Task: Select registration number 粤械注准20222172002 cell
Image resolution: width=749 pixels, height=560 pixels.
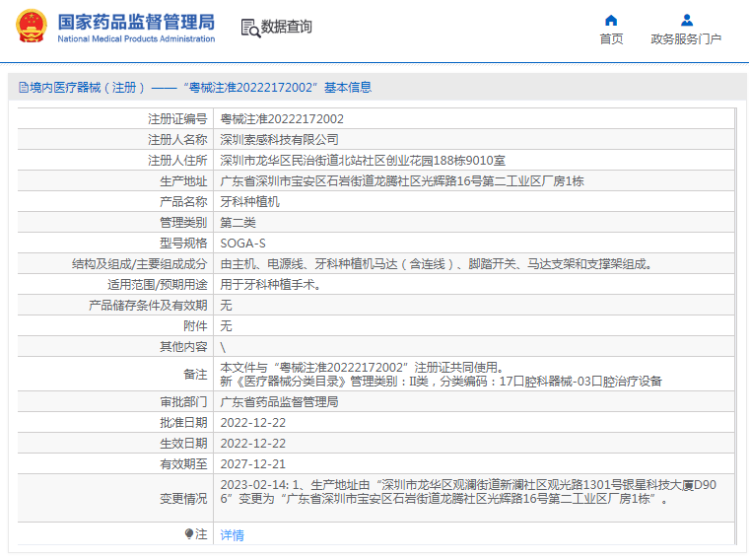Action: 282,119
